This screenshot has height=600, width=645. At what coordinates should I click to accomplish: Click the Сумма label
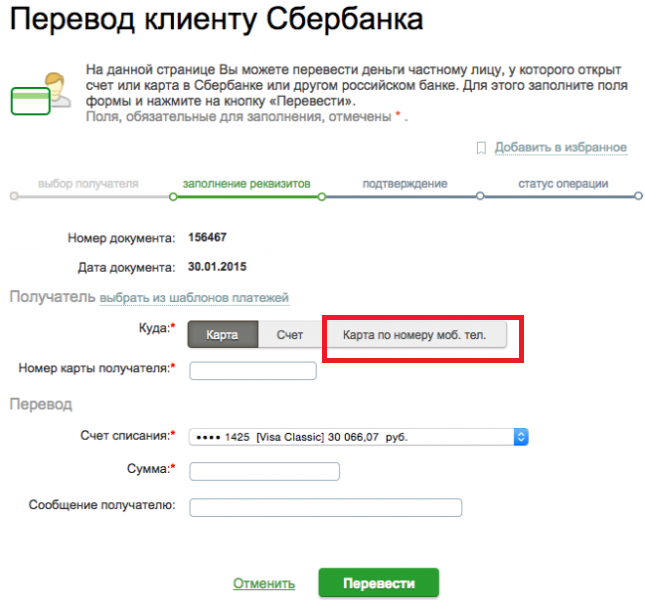coord(151,468)
